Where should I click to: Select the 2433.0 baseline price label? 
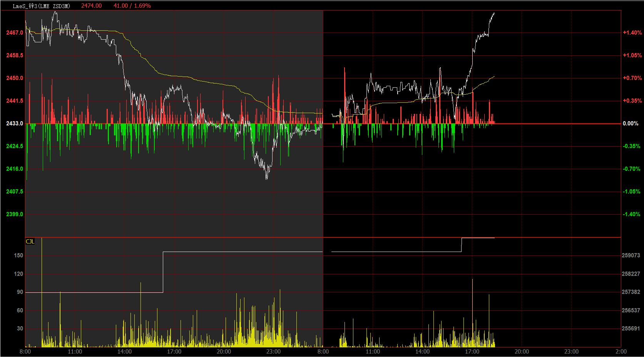(15, 123)
